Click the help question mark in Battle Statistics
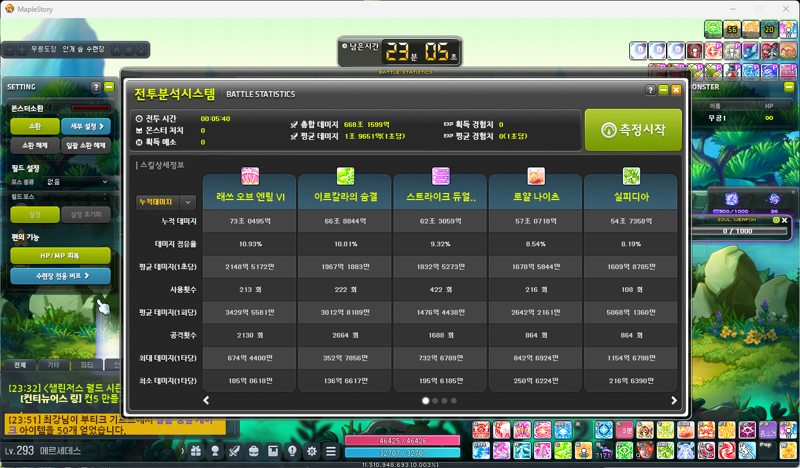 click(650, 90)
